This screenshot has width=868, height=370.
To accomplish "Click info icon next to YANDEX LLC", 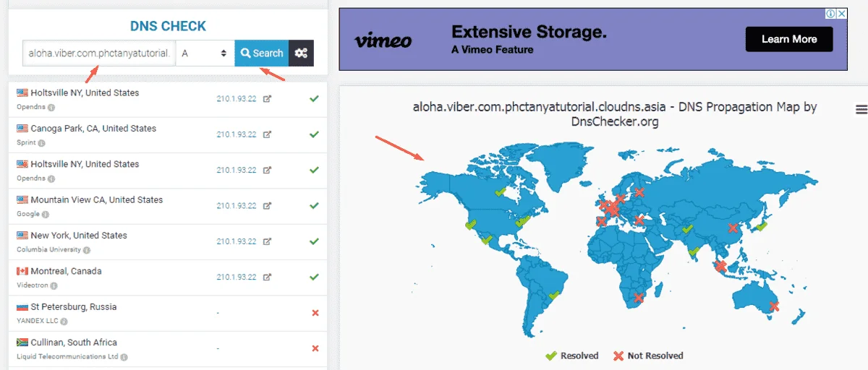I will [x=64, y=322].
